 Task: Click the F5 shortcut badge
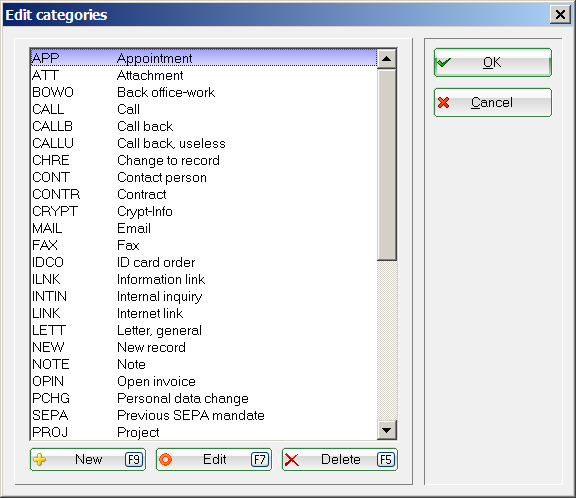386,459
